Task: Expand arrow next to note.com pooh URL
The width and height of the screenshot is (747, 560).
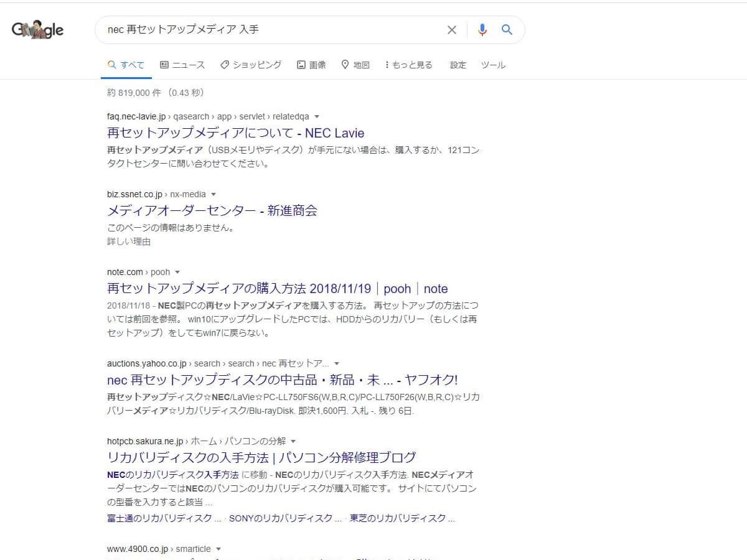Action: 177,273
